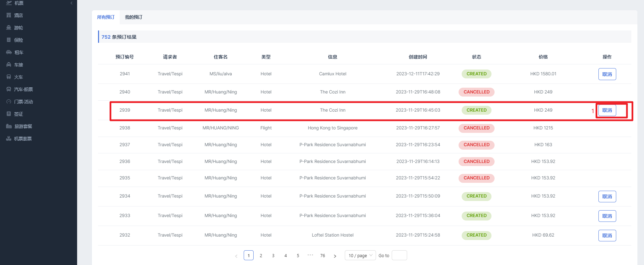Select page 3 in pagination
Image resolution: width=644 pixels, height=265 pixels.
click(x=273, y=255)
